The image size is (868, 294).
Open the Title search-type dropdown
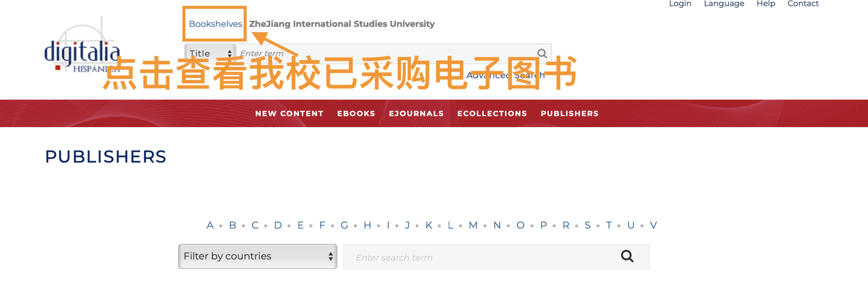(210, 53)
